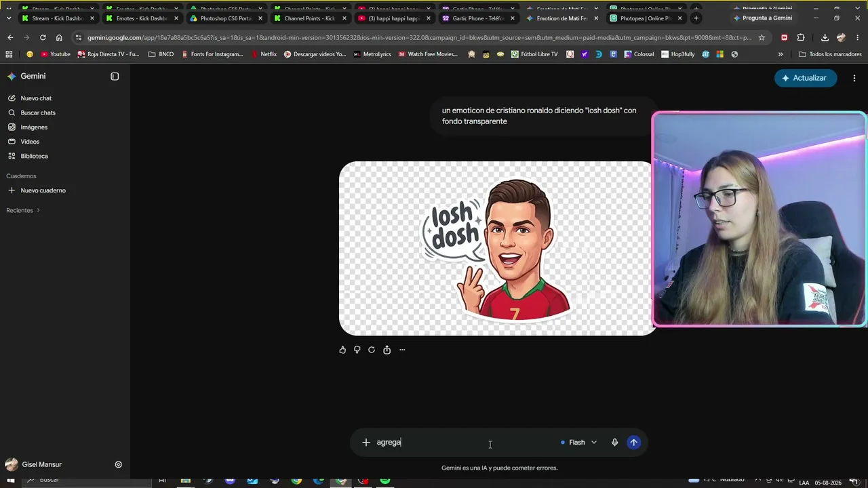Open the BNCO bookmarks folder
The width and height of the screenshot is (868, 488).
(x=161, y=54)
